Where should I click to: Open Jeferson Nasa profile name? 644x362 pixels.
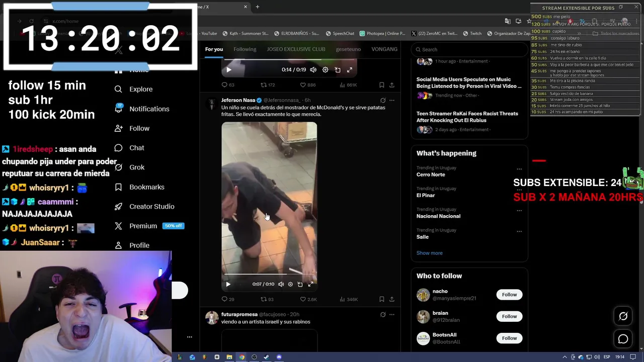point(238,100)
